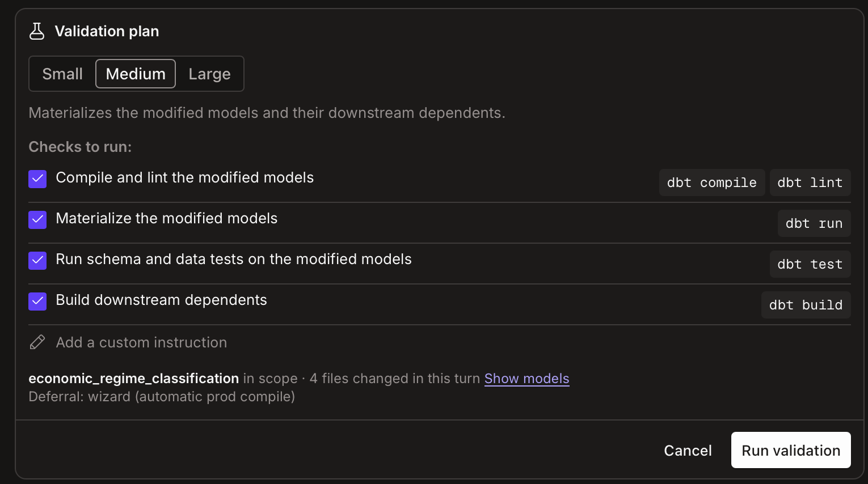This screenshot has height=484, width=868.
Task: Cancel the validation plan dialog
Action: [x=688, y=451]
